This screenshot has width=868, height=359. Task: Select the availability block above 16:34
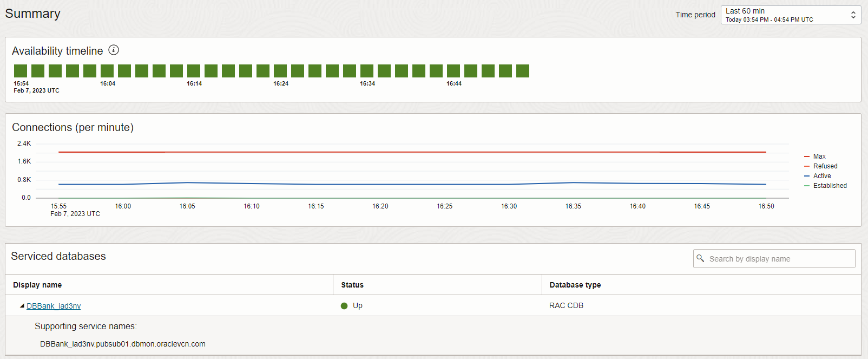click(367, 71)
